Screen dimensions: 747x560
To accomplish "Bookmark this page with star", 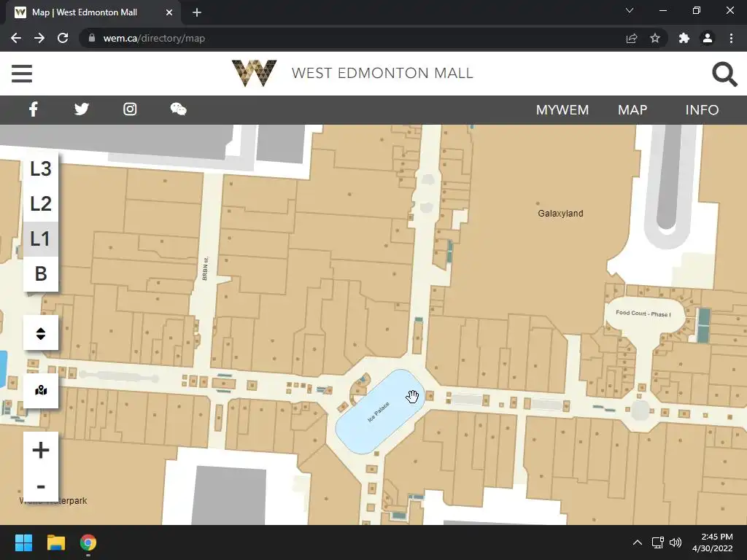I will [655, 38].
